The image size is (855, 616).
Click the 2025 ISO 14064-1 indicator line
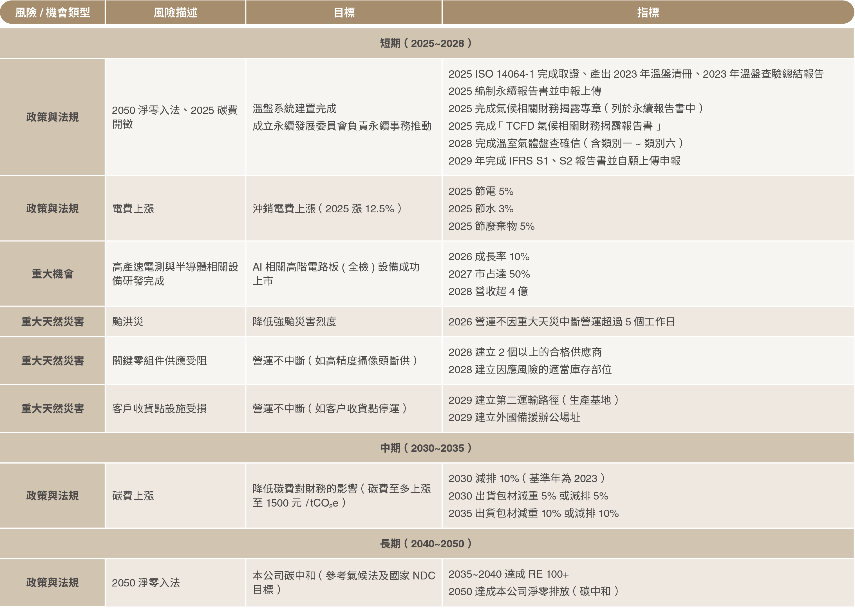coord(635,74)
